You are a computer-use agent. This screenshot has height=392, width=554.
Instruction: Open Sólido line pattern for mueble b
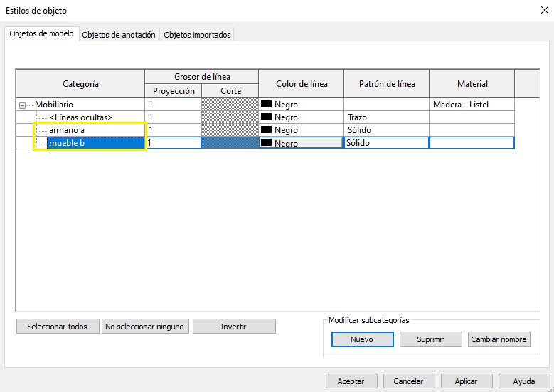click(x=386, y=143)
